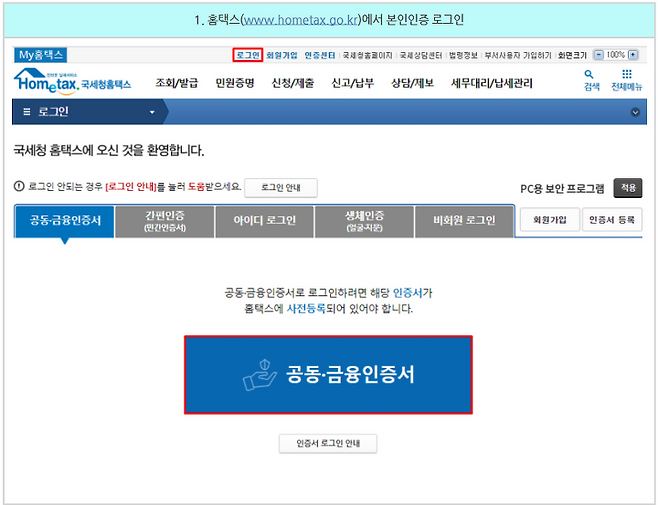Open the 신고/납부 menu

click(x=352, y=83)
